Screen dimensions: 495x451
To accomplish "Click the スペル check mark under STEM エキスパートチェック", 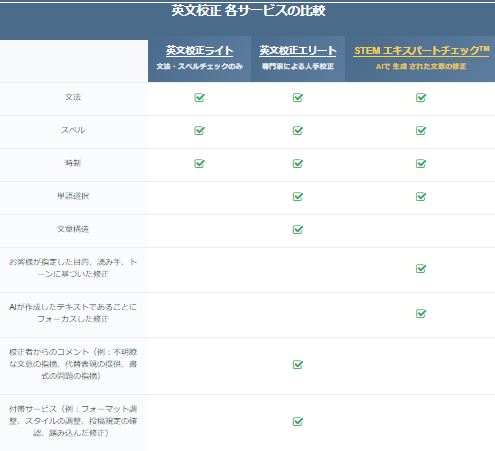I will (x=421, y=130).
